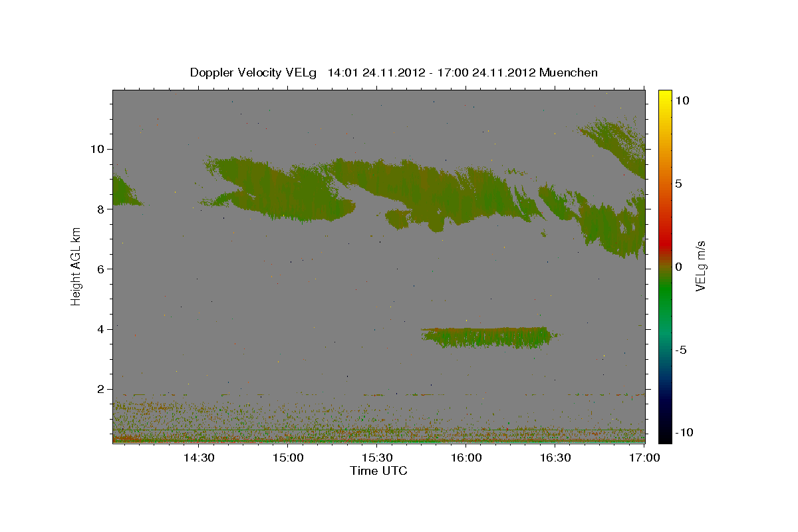This screenshot has width=798, height=532.
Task: Click the colorbar label '0'
Action: (678, 267)
